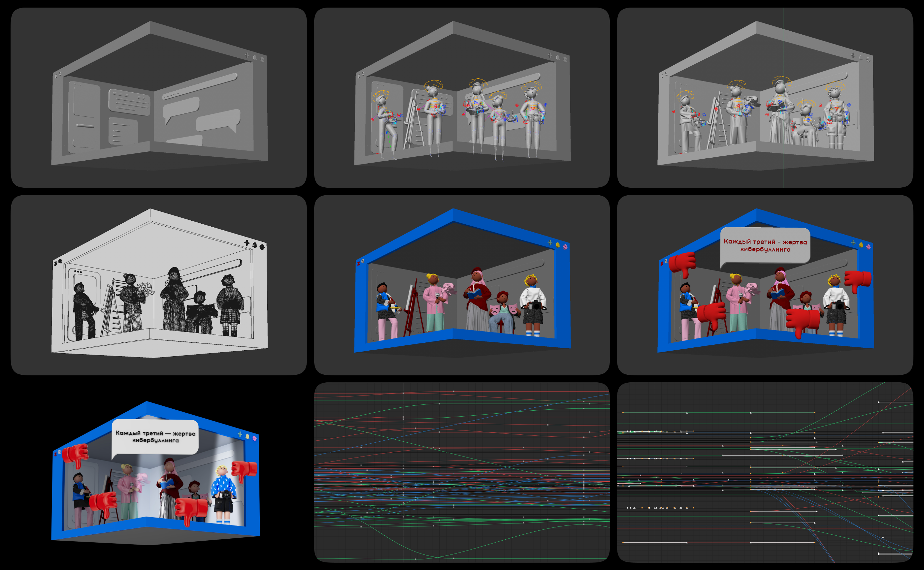This screenshot has width=924, height=570.
Task: Click camera held by character in final render
Action: [226, 494]
